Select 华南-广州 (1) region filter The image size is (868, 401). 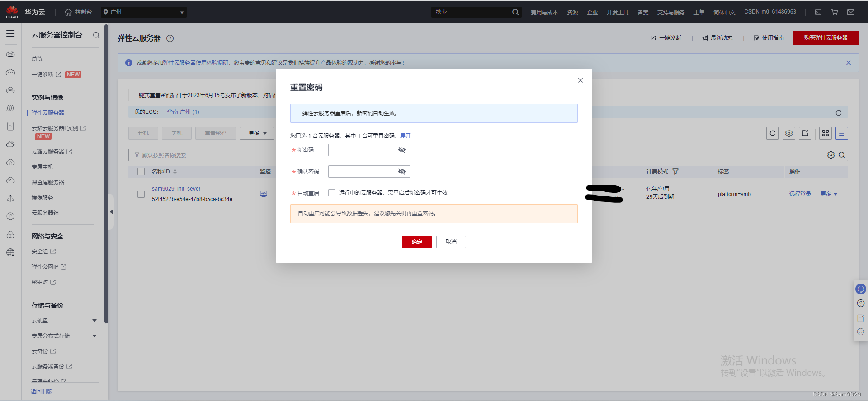point(183,112)
